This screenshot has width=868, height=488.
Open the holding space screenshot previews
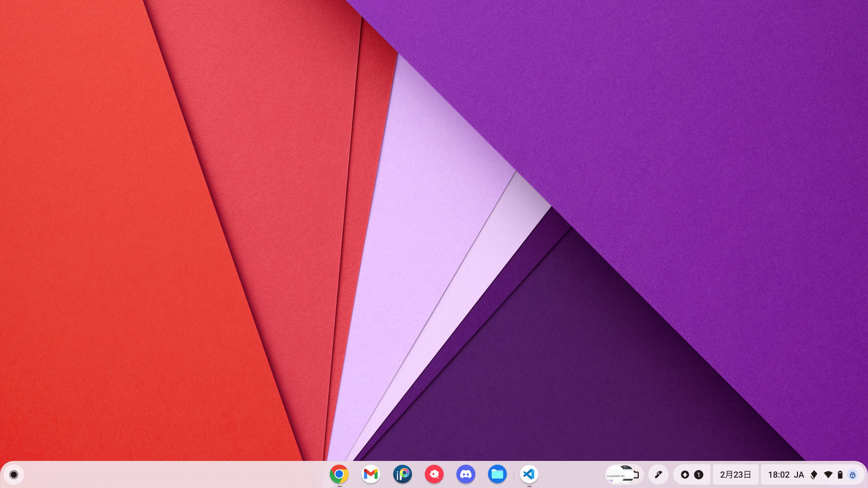coord(624,474)
